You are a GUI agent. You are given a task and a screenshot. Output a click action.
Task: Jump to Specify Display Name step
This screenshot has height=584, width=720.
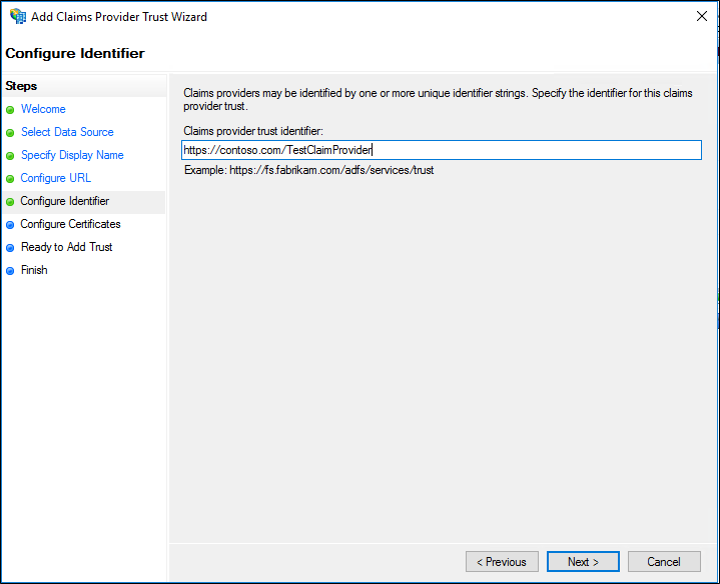pyautogui.click(x=72, y=155)
